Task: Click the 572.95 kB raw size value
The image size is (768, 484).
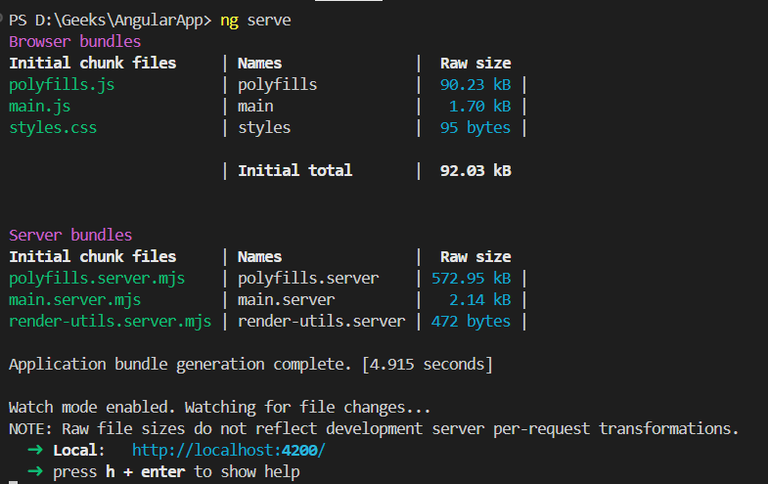Action: tap(471, 278)
